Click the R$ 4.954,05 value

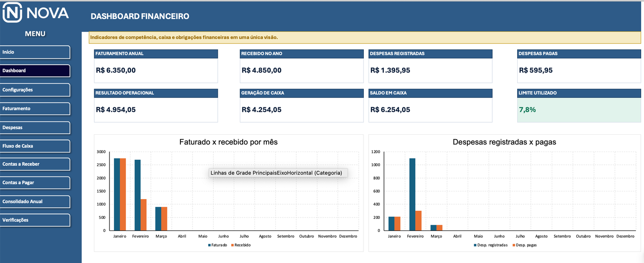[x=116, y=110]
